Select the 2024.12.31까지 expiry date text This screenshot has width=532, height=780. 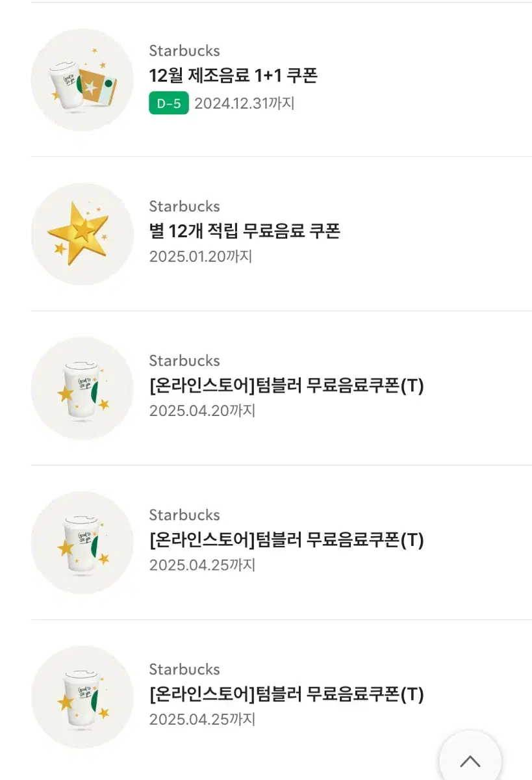tap(244, 103)
